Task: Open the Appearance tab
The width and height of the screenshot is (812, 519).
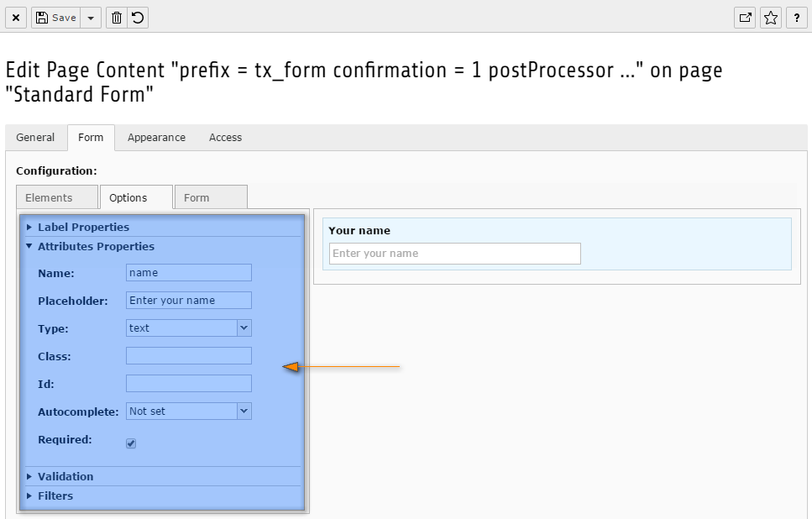Action: [156, 138]
